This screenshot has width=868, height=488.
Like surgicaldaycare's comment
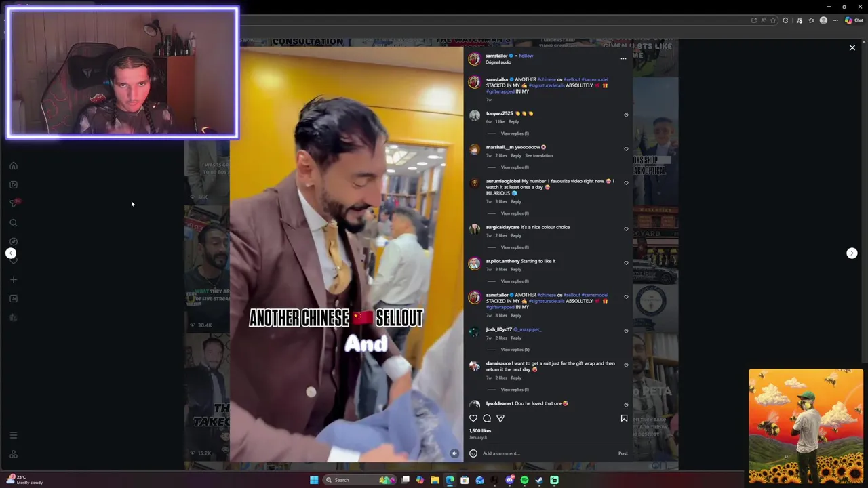pos(626,229)
